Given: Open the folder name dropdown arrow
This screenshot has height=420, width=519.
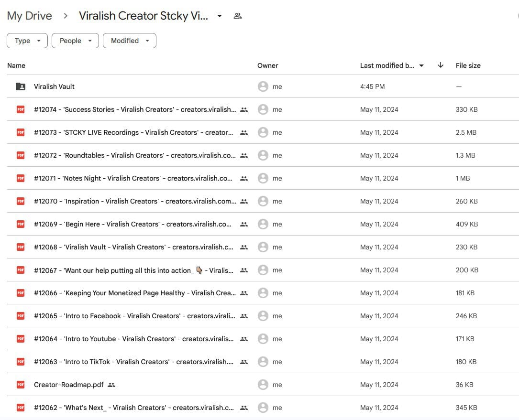Looking at the screenshot, I should (220, 16).
